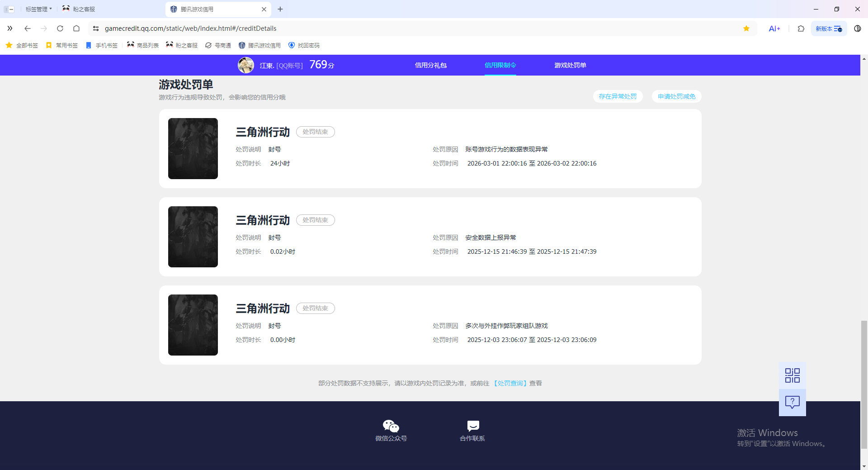Screen dimensions: 868x470
Task: Select the 账号游戏行为的数据表现异常 penalty reason
Action: [x=507, y=149]
